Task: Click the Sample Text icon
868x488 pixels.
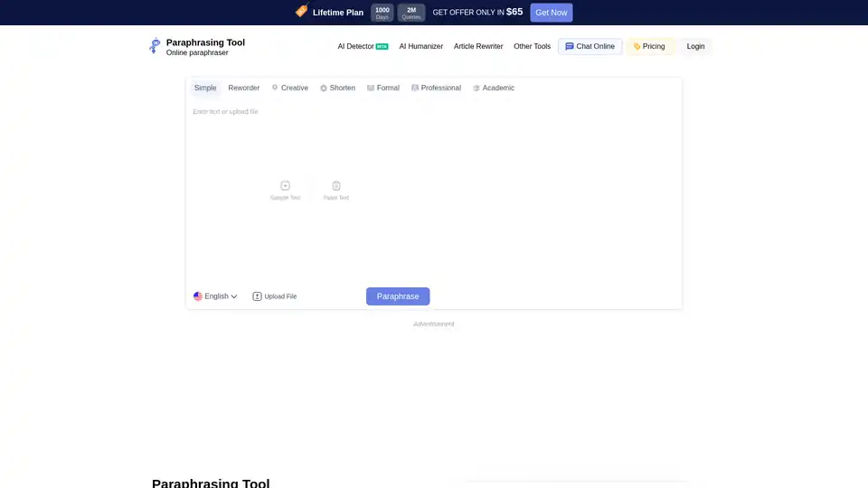Action: tap(285, 185)
